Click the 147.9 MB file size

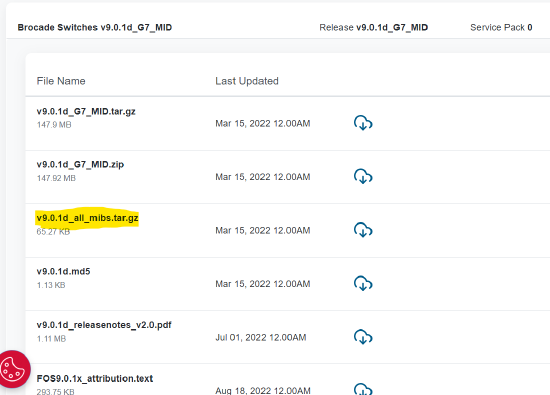tap(54, 125)
